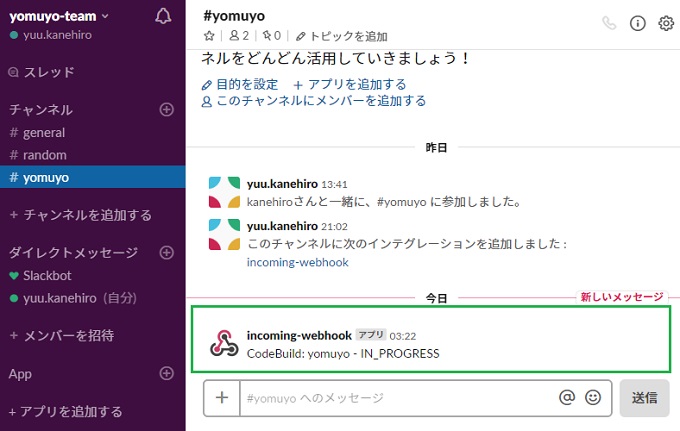Click yuu.kanehiro name on 13:41 message

(282, 184)
